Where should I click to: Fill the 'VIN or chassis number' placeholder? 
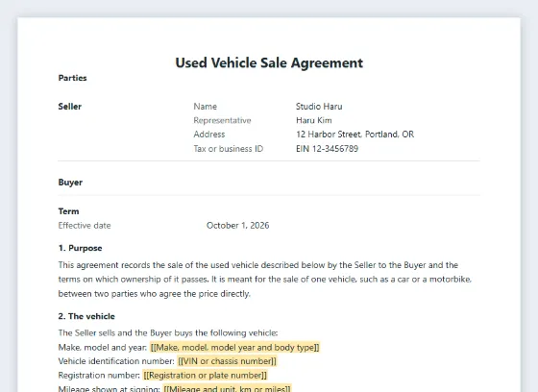coord(227,361)
